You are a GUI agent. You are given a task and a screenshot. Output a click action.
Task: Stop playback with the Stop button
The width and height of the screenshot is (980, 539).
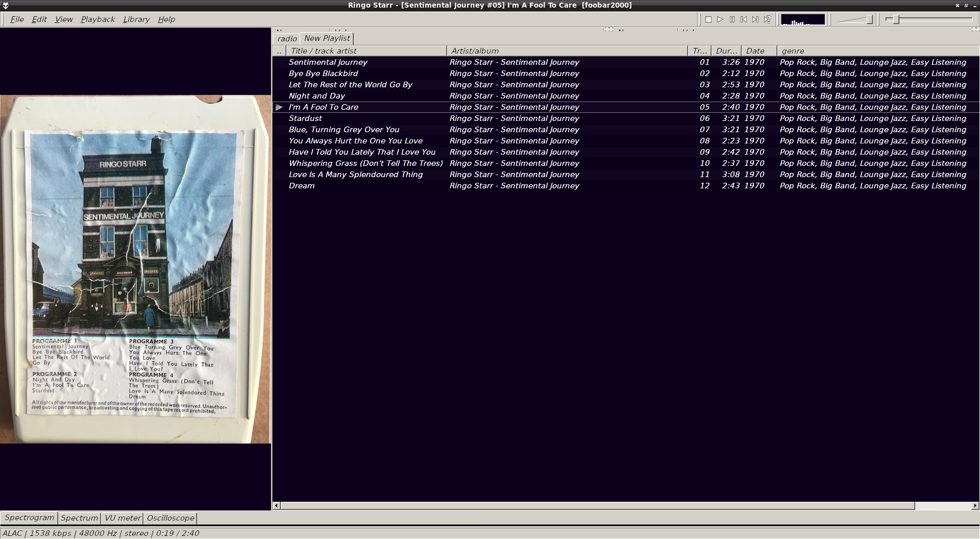[x=708, y=19]
